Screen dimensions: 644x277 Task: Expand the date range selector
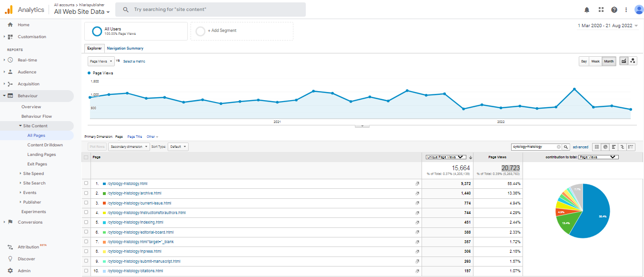(x=607, y=26)
